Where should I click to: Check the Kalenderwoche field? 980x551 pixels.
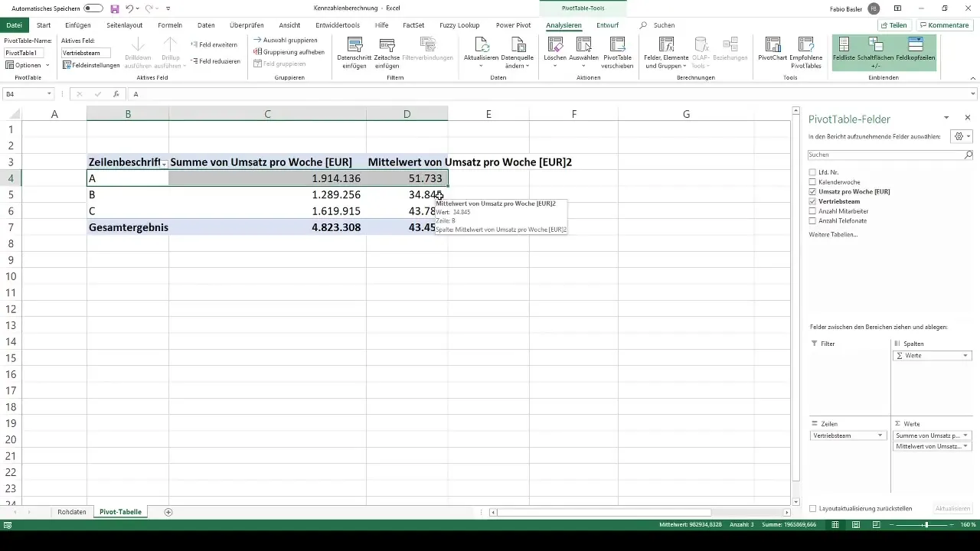pos(812,182)
